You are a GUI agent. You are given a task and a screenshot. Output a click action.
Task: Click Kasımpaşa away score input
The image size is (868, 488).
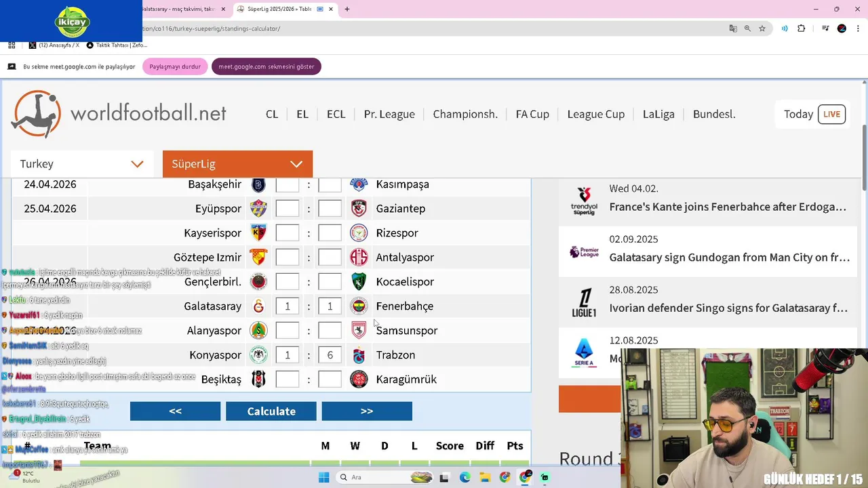[x=330, y=184]
